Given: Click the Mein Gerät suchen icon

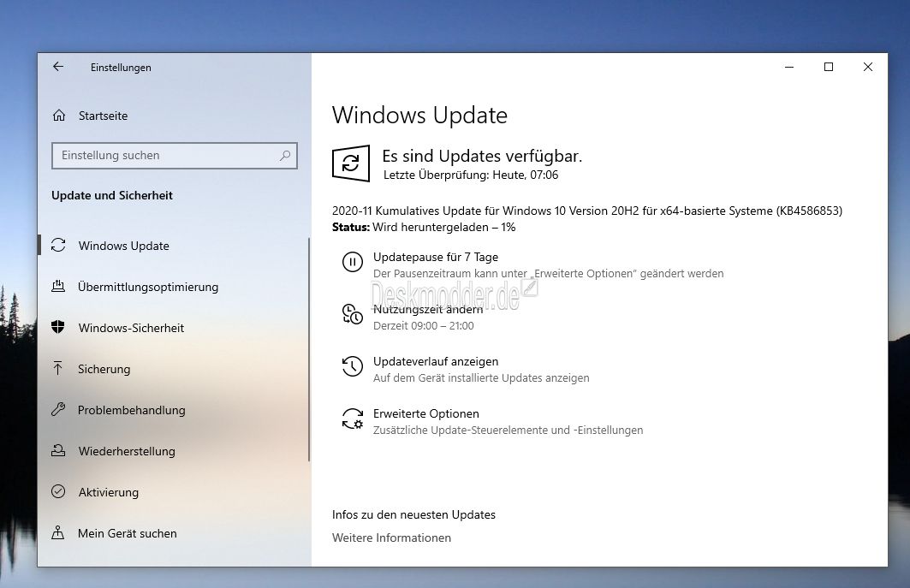Looking at the screenshot, I should tap(58, 533).
